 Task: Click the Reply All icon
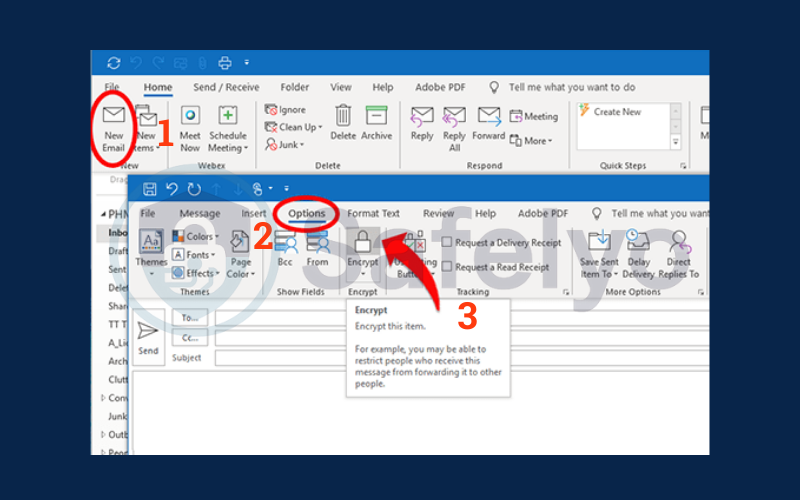[x=454, y=116]
